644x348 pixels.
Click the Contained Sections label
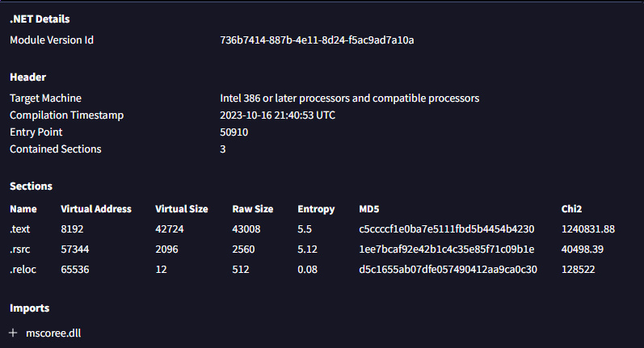(x=56, y=149)
